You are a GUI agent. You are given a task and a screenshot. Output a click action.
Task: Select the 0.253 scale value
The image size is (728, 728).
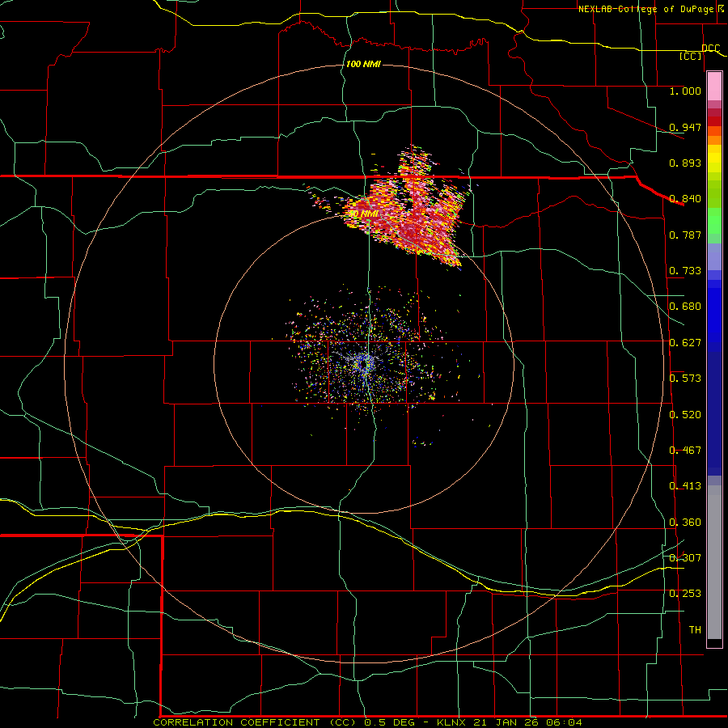[x=685, y=594]
